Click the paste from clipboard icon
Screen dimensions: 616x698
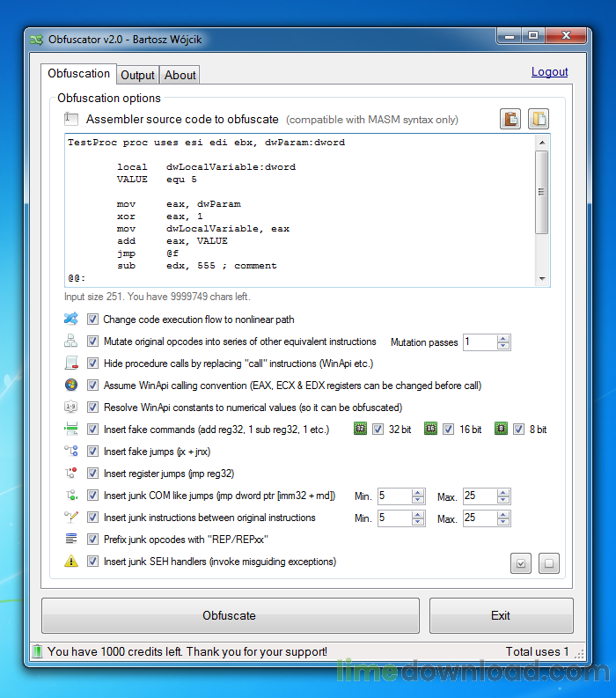coord(510,120)
